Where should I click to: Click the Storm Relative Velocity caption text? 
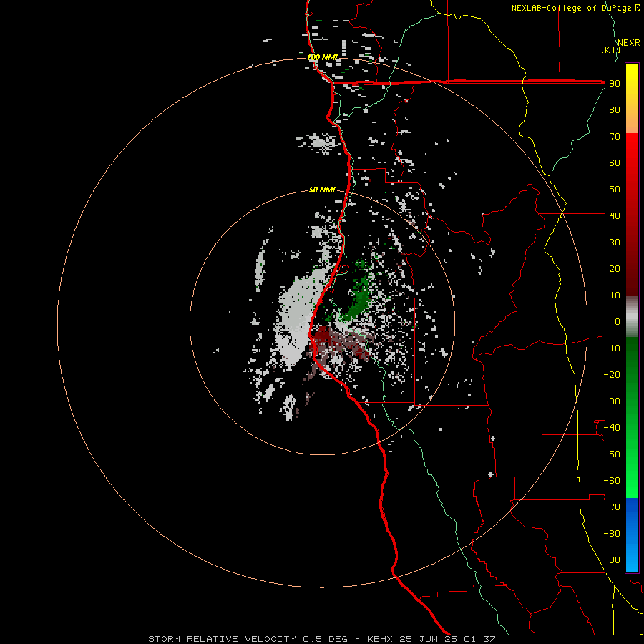coord(321,639)
